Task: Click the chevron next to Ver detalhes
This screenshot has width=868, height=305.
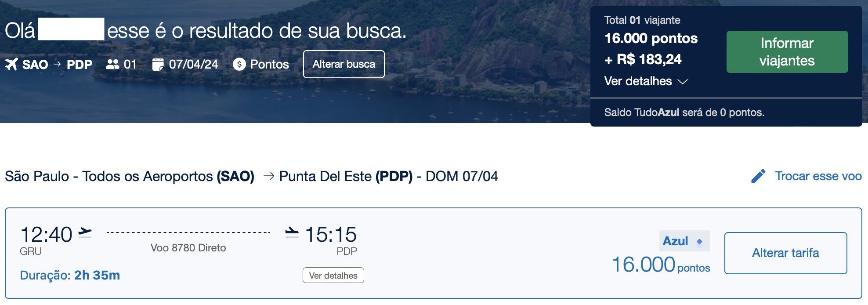Action: click(x=682, y=82)
